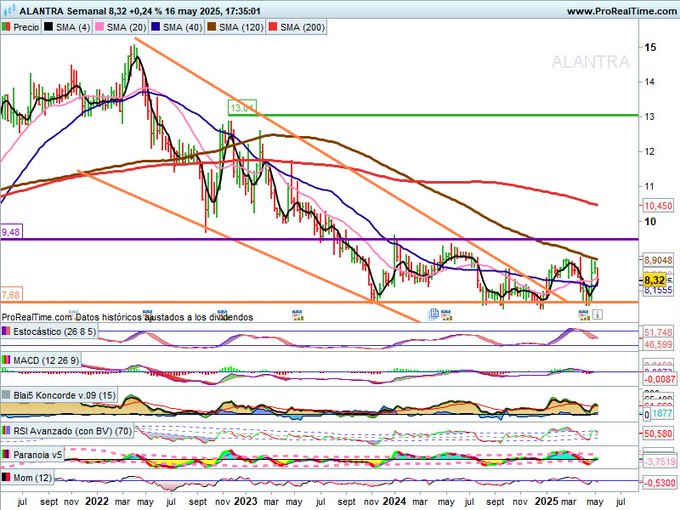Click the 15 label on price axis
Image resolution: width=680 pixels, height=510 pixels.
coord(650,47)
